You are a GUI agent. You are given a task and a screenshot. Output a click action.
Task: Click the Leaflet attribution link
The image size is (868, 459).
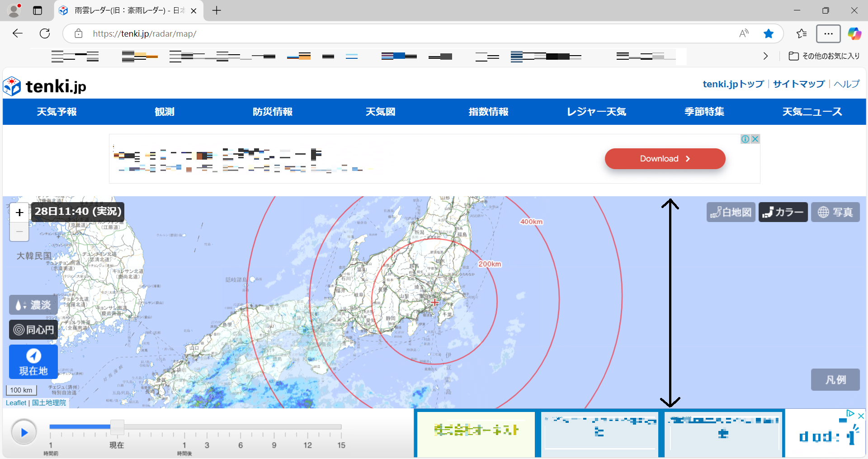[x=16, y=403]
